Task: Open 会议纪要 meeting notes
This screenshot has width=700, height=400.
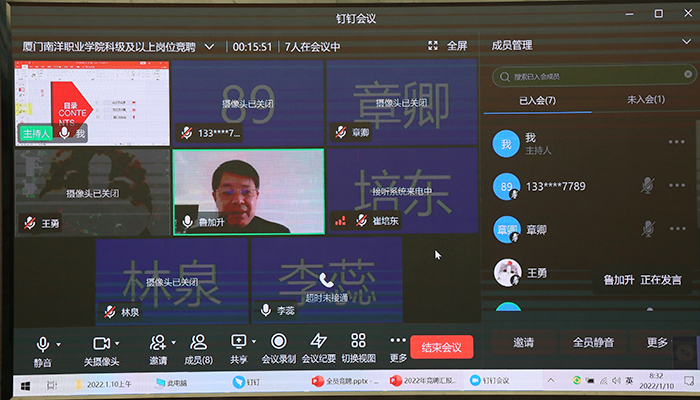Action: [x=318, y=342]
